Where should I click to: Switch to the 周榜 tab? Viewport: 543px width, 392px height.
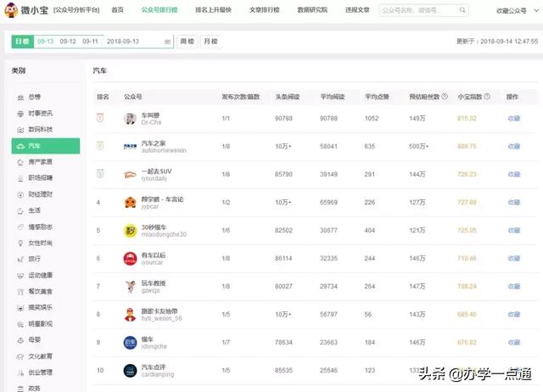[187, 42]
